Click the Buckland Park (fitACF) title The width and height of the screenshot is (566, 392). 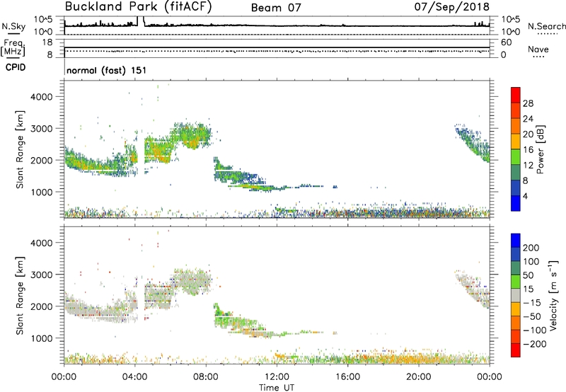tap(138, 7)
